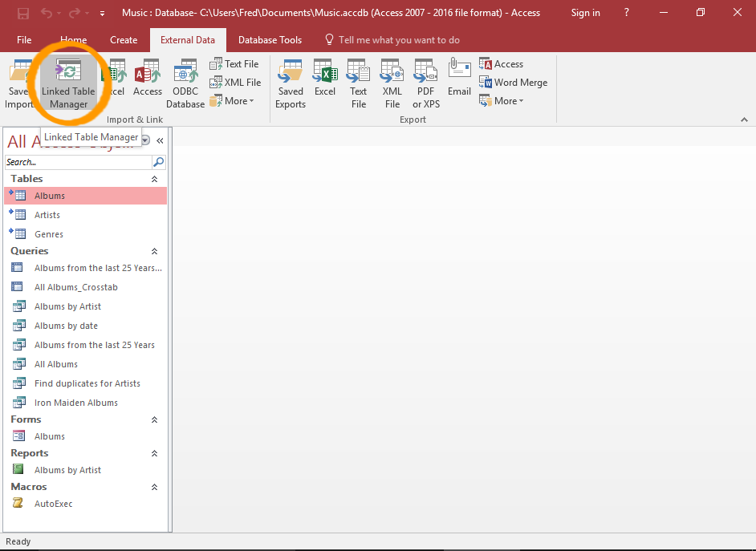The image size is (756, 551).
Task: Open the File tab
Action: [x=24, y=40]
